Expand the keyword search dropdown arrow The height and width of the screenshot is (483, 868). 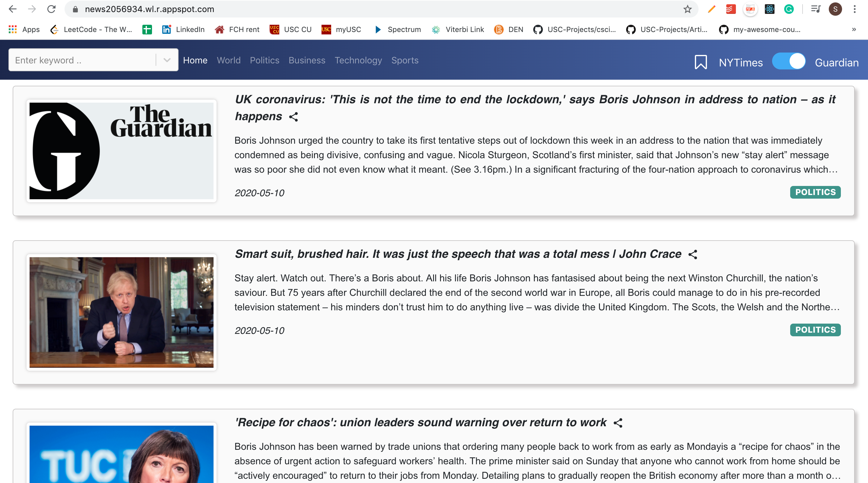[x=167, y=60]
